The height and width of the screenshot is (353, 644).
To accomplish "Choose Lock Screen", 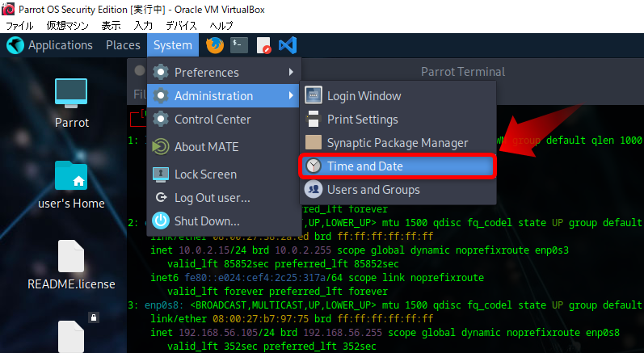I will click(x=223, y=174).
